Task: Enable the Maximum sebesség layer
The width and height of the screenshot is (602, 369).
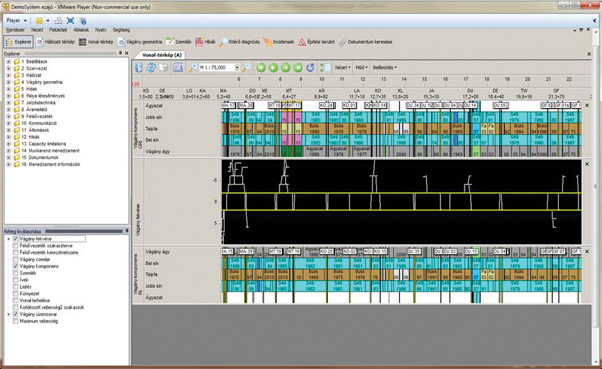Action: click(16, 321)
